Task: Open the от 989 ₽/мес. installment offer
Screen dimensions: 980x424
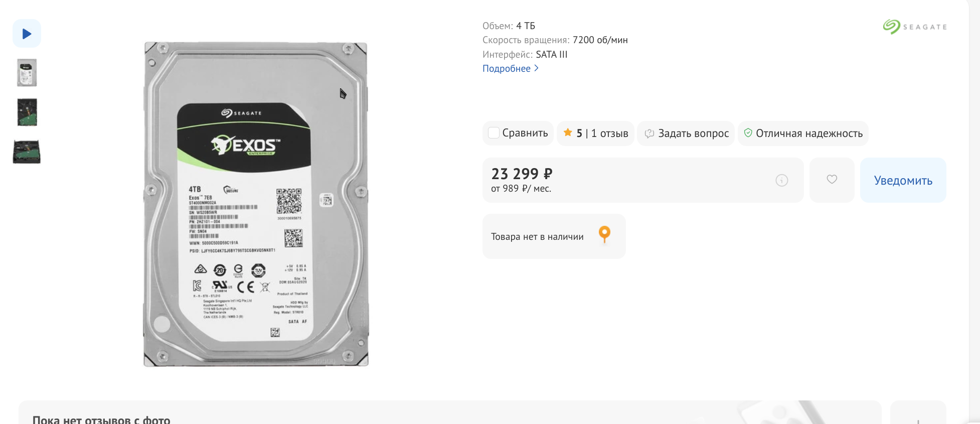Action: (521, 189)
